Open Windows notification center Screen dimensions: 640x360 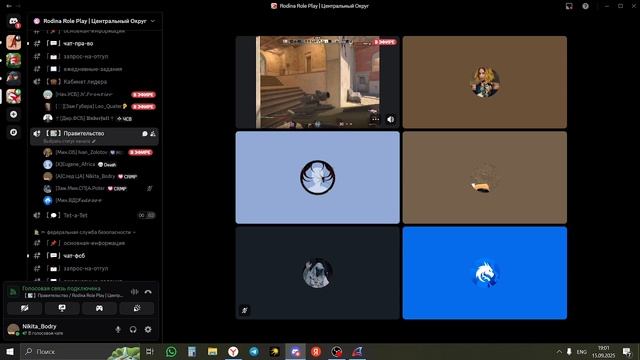pos(627,351)
